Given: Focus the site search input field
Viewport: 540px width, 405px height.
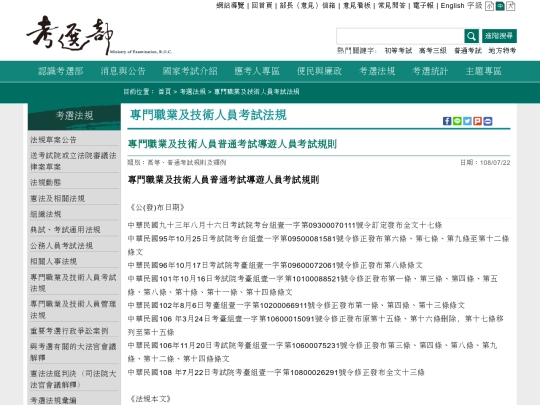Looking at the screenshot, I should [x=400, y=36].
